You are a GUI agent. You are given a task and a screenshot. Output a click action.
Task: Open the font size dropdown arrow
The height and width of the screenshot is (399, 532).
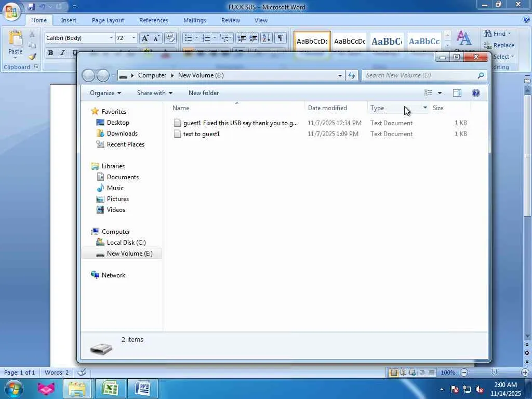(134, 37)
